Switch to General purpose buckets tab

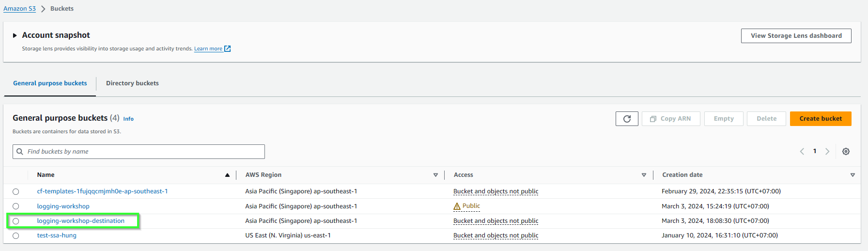[50, 83]
